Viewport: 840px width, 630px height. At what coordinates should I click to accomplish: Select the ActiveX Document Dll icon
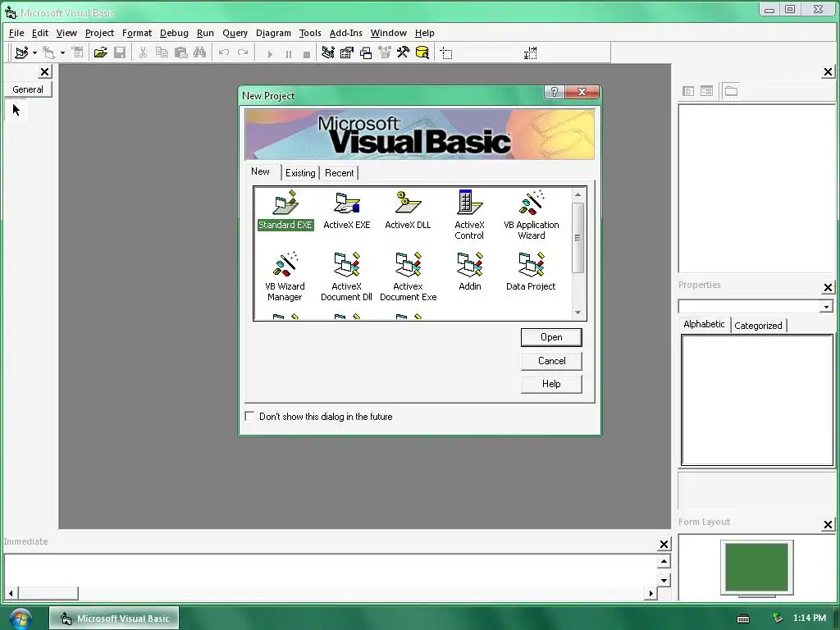[x=347, y=276]
